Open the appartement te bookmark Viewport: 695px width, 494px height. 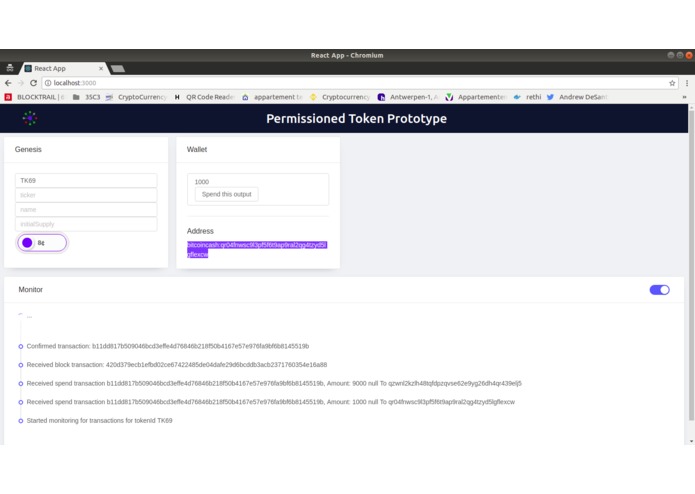(x=272, y=97)
